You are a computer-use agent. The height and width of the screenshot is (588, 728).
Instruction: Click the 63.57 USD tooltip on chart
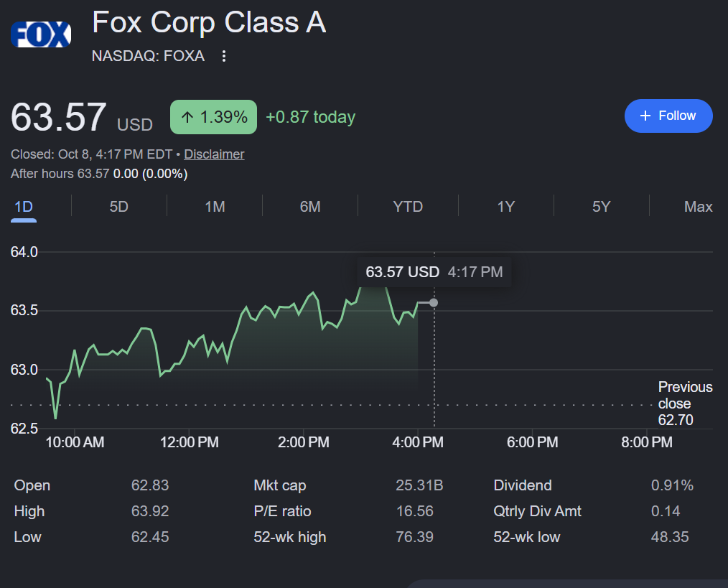(434, 271)
